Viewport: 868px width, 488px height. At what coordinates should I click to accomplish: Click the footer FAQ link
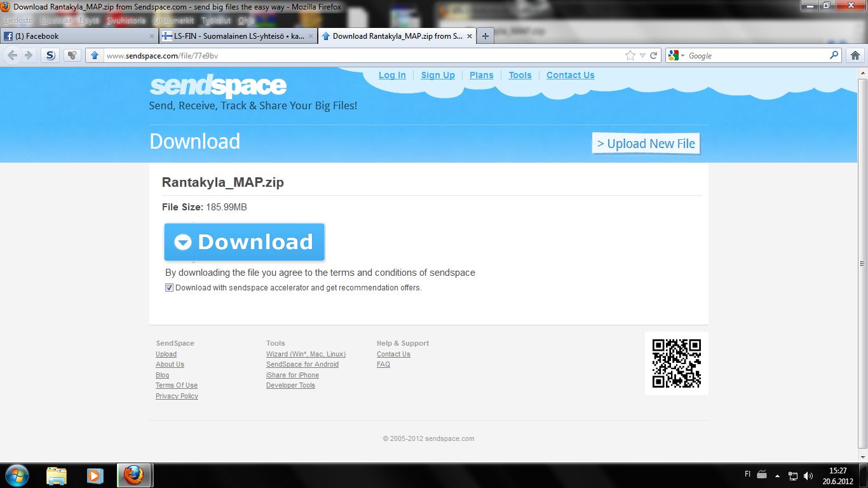point(383,364)
